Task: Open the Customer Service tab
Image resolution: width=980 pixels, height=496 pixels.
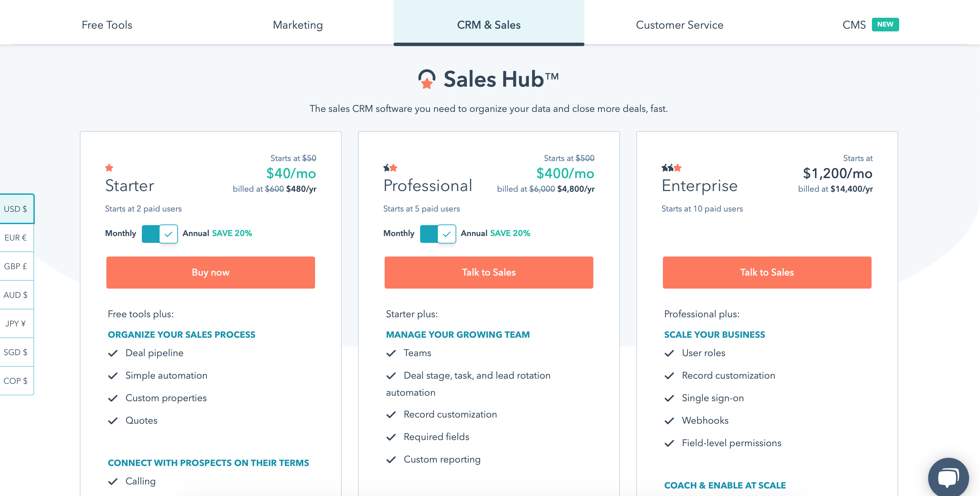Action: (x=680, y=25)
